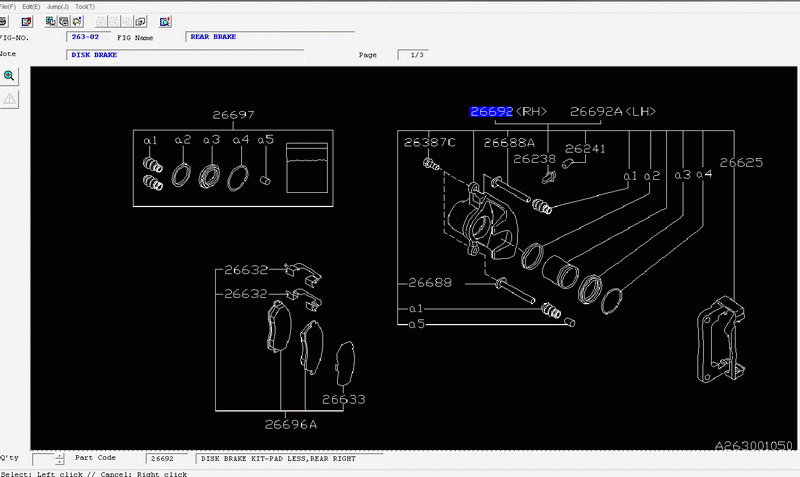This screenshot has height=477, width=800.
Task: Click the page indicator field 1/3
Action: [x=417, y=55]
